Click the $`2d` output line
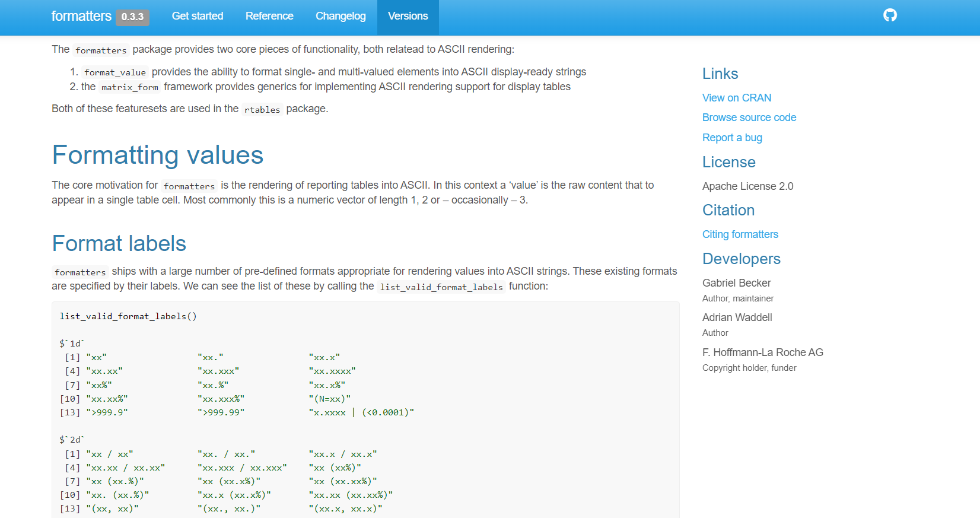Image resolution: width=980 pixels, height=518 pixels. [x=72, y=440]
